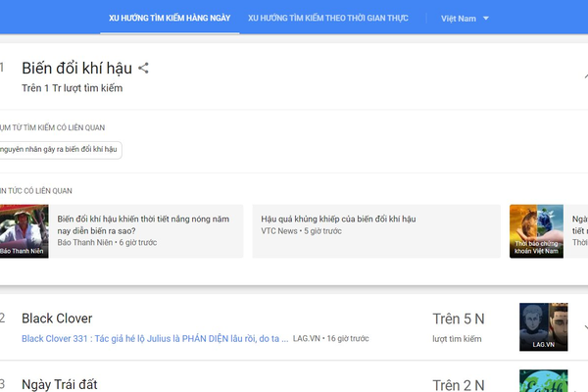Click the LAG.VN Black Clover thumbnail
The height and width of the screenshot is (392, 588).
point(543,326)
